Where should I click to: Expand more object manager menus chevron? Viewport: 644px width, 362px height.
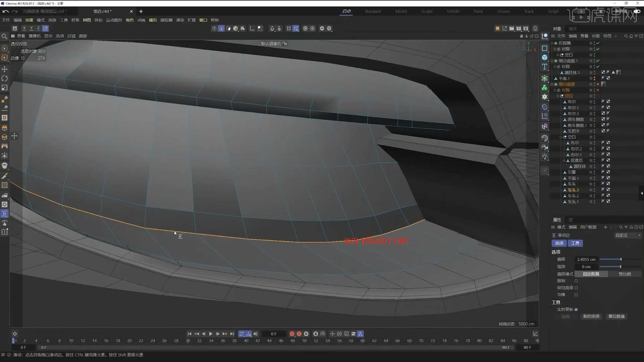click(x=616, y=36)
